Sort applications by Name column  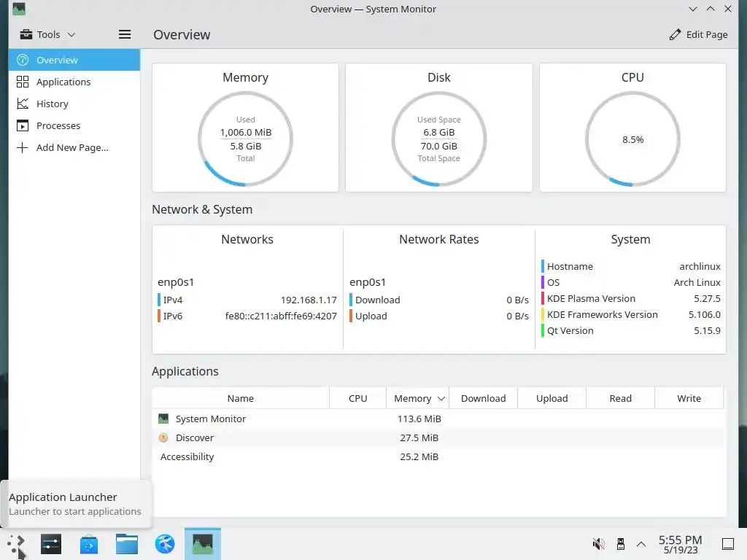tap(241, 398)
